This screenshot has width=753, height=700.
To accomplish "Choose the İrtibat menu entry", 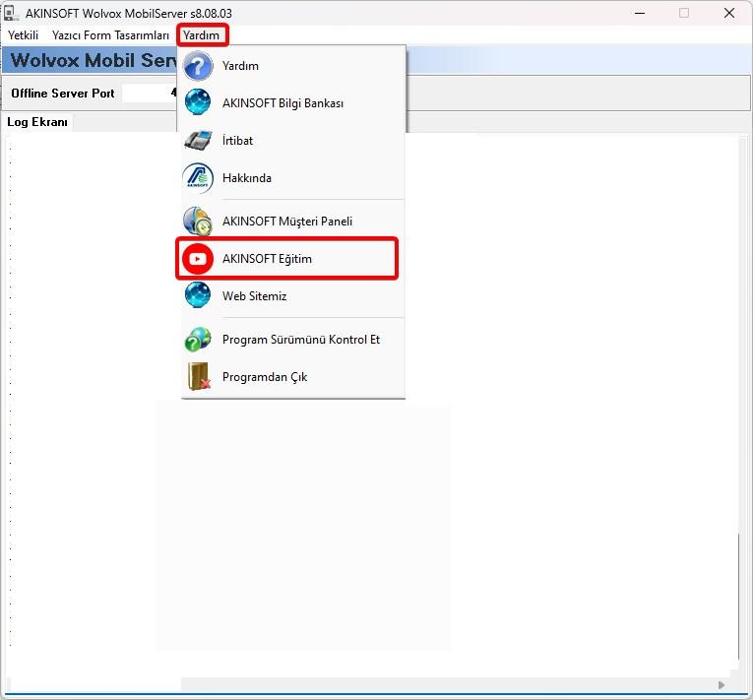I will click(293, 140).
